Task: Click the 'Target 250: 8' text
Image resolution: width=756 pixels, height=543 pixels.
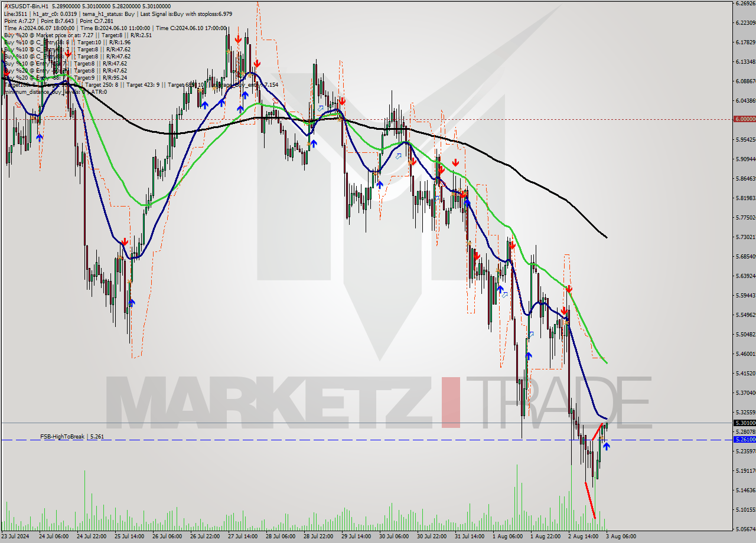Action: click(102, 85)
